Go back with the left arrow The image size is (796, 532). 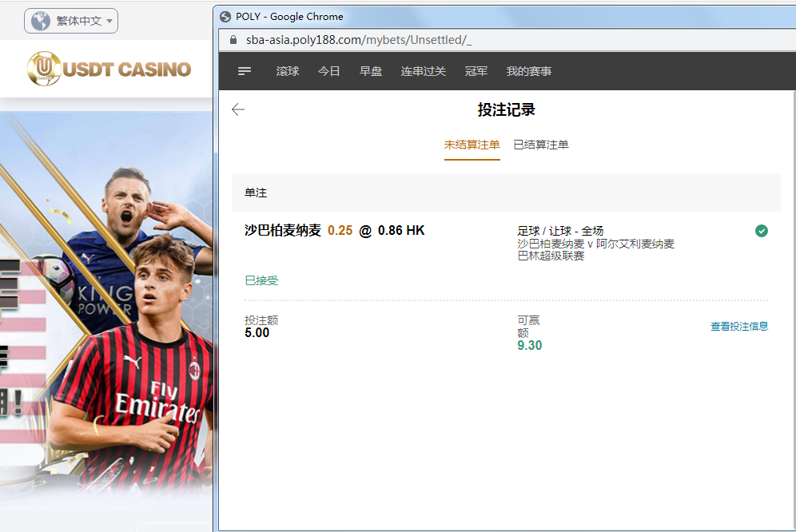point(238,109)
